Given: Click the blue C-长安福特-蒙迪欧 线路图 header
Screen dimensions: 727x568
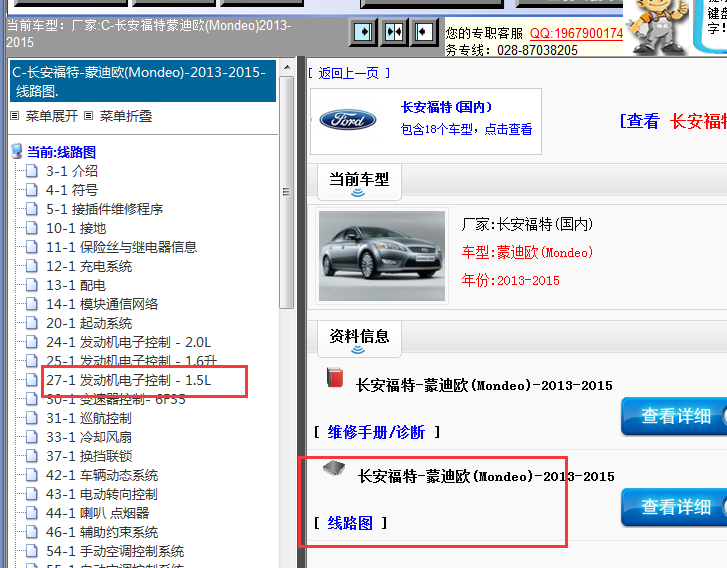Looking at the screenshot, I should (143, 81).
